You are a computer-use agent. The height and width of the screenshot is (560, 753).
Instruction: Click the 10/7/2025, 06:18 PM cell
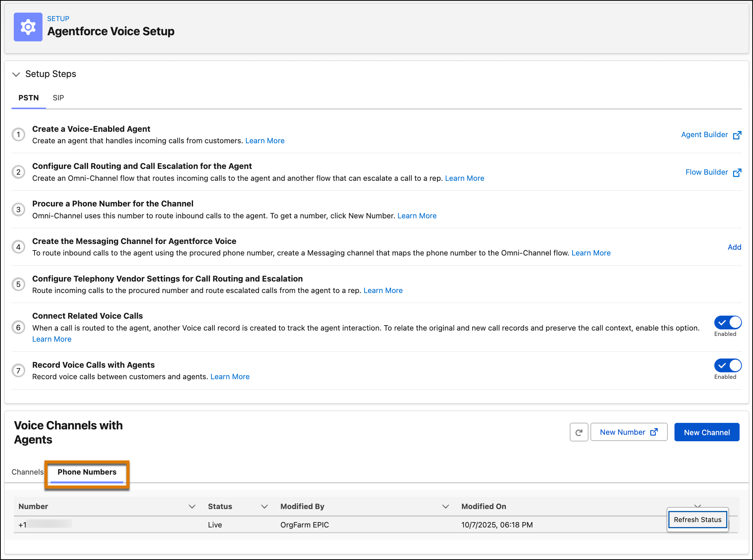point(497,525)
